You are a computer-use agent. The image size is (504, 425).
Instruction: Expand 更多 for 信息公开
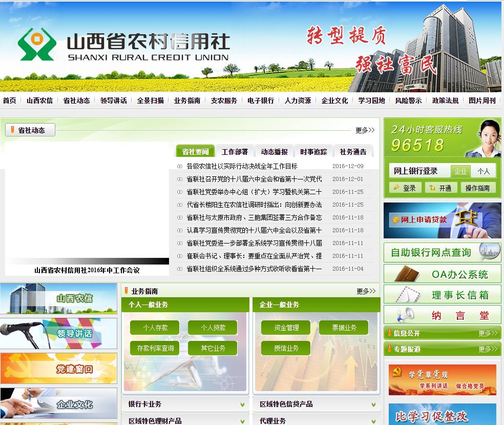[x=488, y=333]
